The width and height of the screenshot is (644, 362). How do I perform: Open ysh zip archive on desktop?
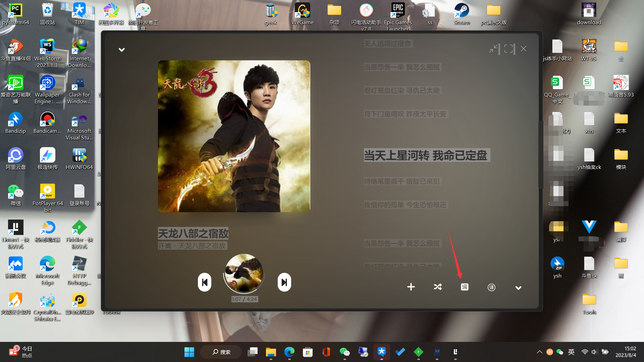[557, 268]
